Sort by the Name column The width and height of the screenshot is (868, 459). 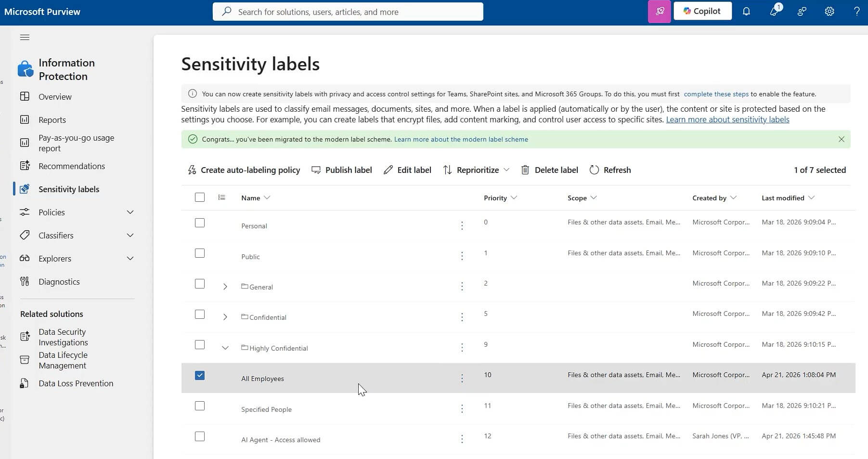[x=256, y=198]
